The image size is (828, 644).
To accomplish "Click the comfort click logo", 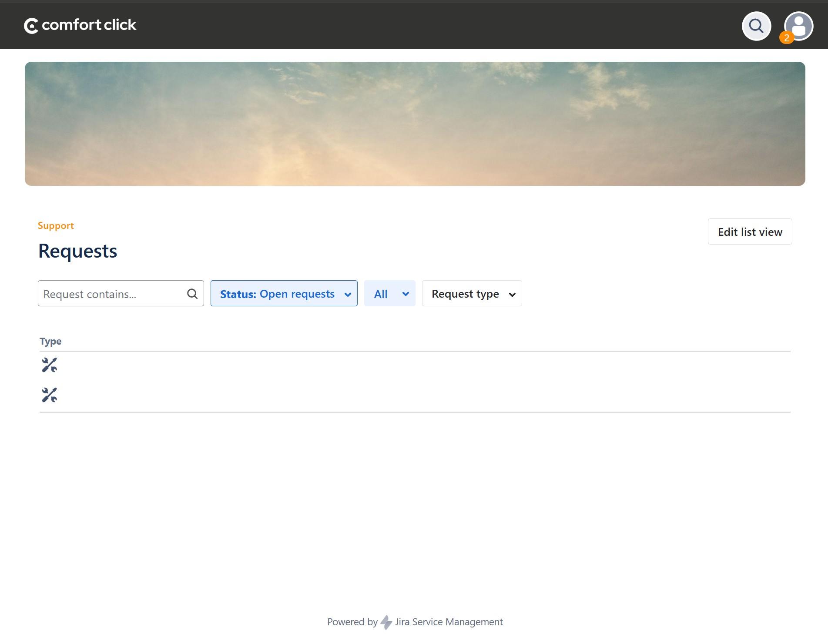I will (80, 25).
